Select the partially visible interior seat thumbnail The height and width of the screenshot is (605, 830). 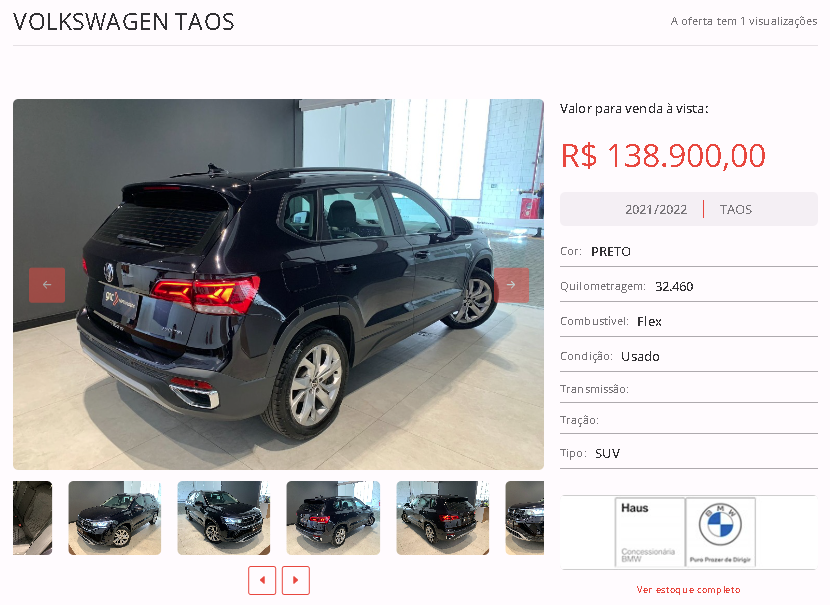pos(33,518)
